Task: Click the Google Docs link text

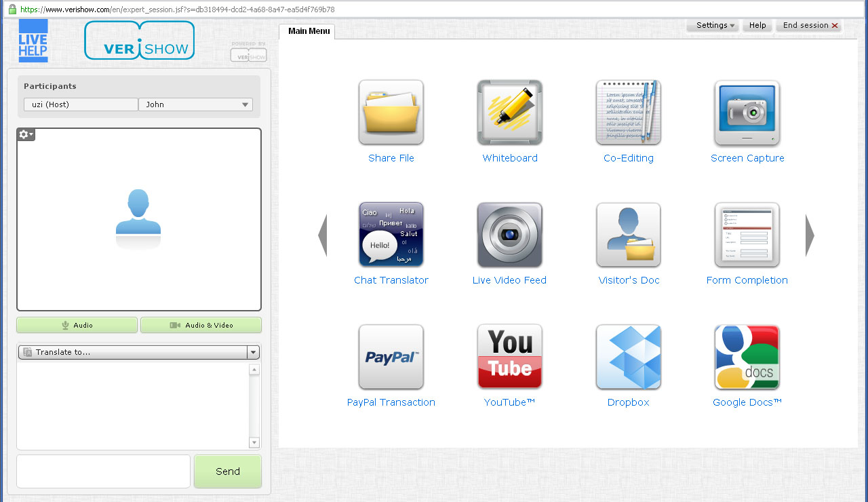Action: pos(747,402)
